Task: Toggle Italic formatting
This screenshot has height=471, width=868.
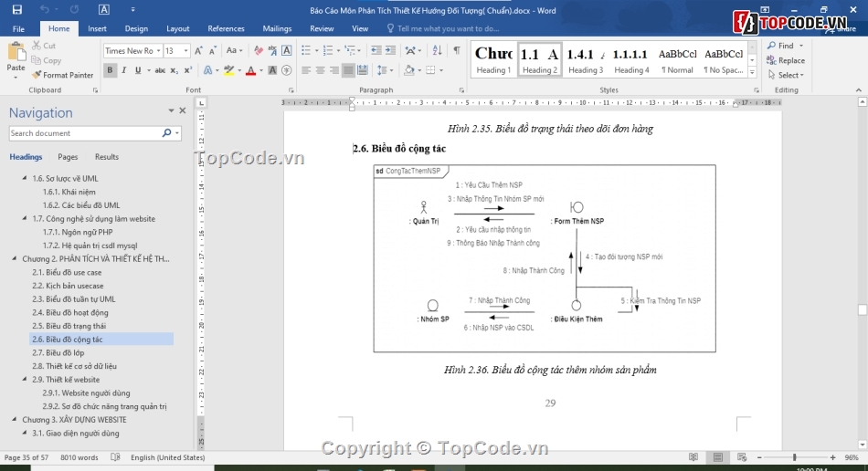Action: [x=124, y=70]
